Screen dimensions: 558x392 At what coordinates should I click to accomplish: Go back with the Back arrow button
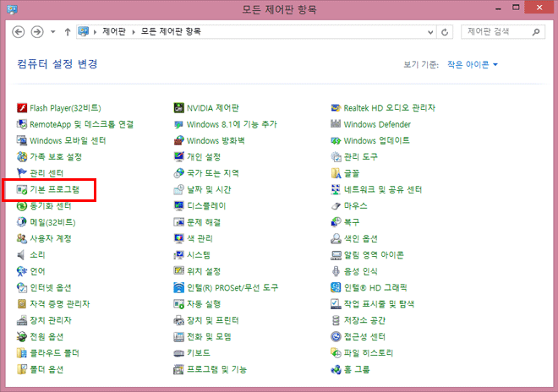19,32
